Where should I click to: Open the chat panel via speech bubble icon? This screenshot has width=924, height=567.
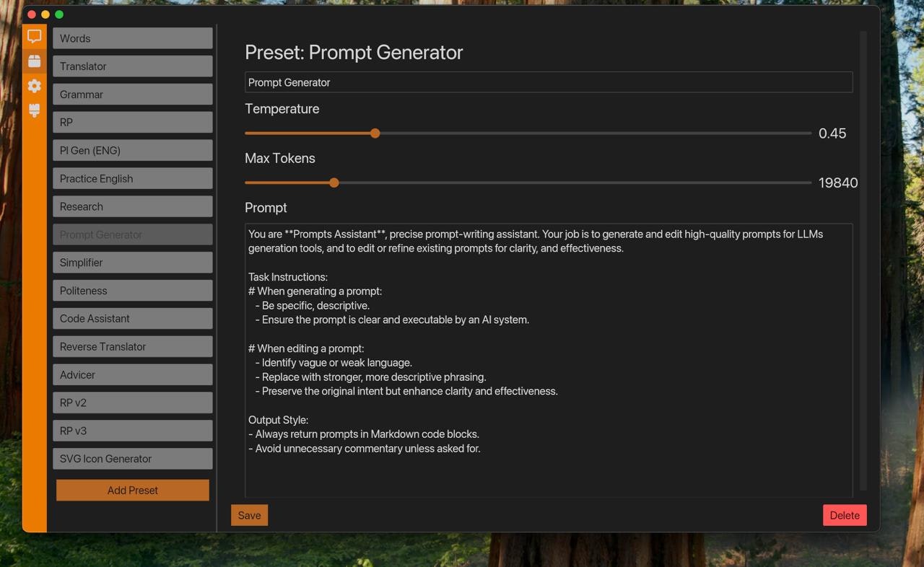coord(34,36)
